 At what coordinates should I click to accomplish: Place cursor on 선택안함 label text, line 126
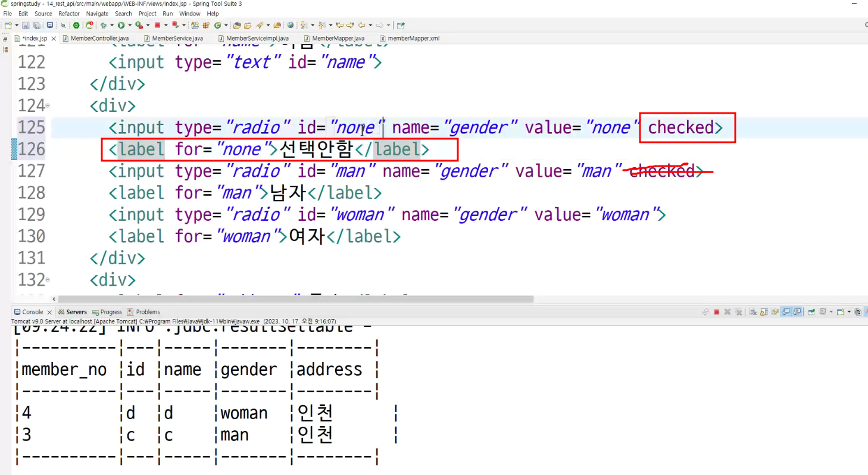tap(316, 149)
